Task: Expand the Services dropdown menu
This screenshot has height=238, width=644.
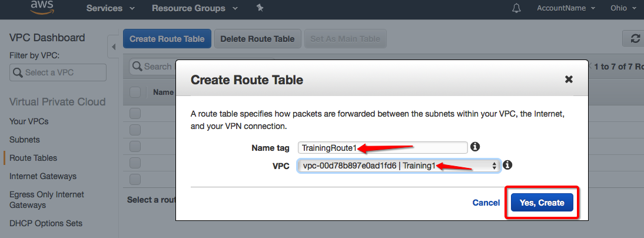Action: point(111,8)
